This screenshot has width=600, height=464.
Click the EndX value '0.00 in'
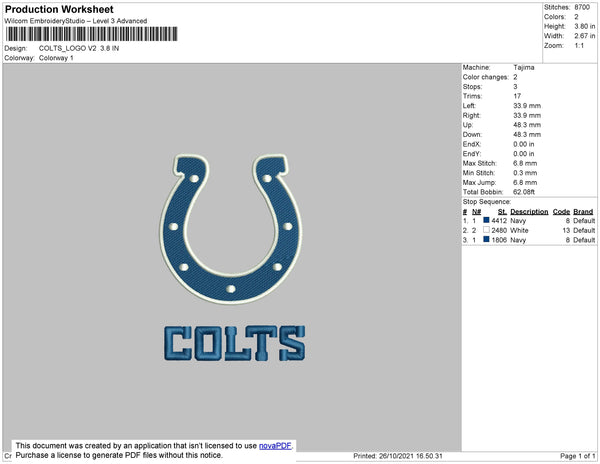pyautogui.click(x=524, y=144)
